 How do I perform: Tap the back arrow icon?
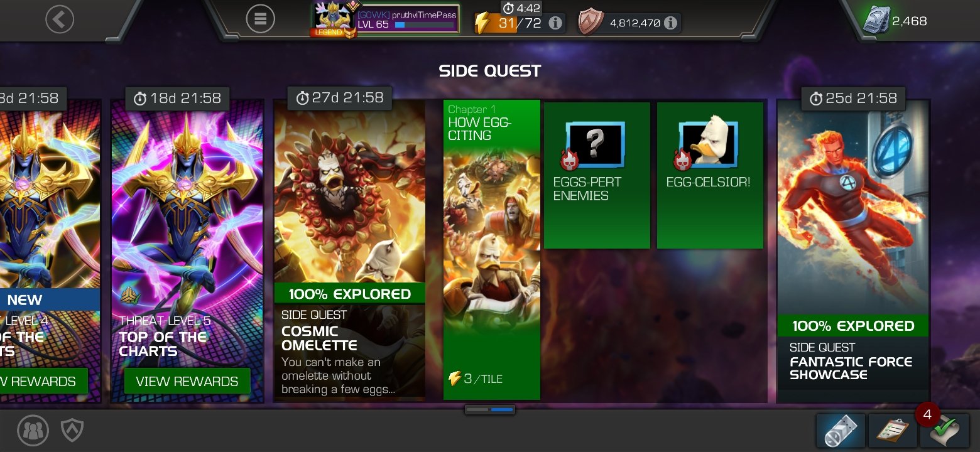coord(60,19)
